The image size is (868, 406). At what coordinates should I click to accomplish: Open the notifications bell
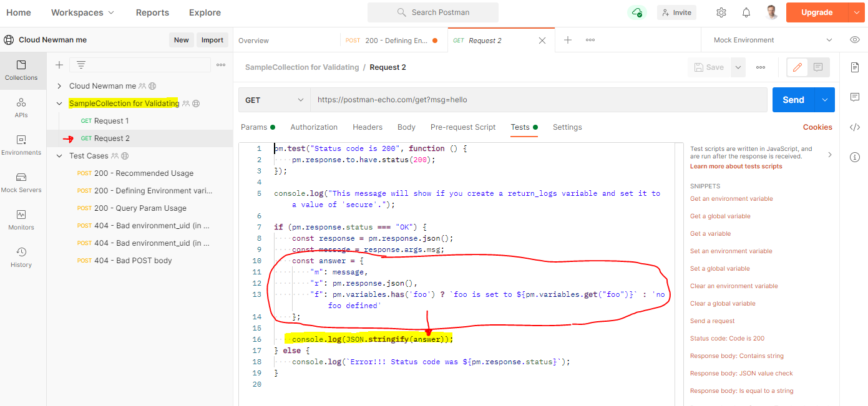click(x=746, y=12)
